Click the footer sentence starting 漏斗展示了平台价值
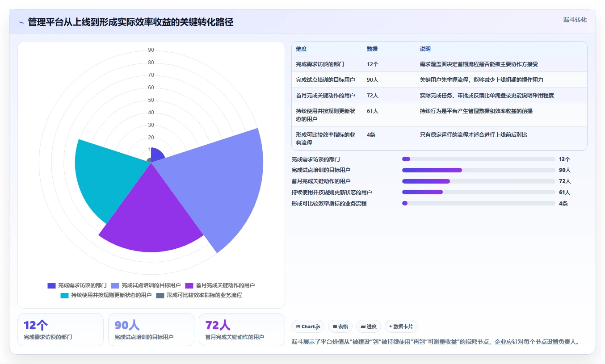Image resolution: width=605 pixels, height=364 pixels. 436,342
